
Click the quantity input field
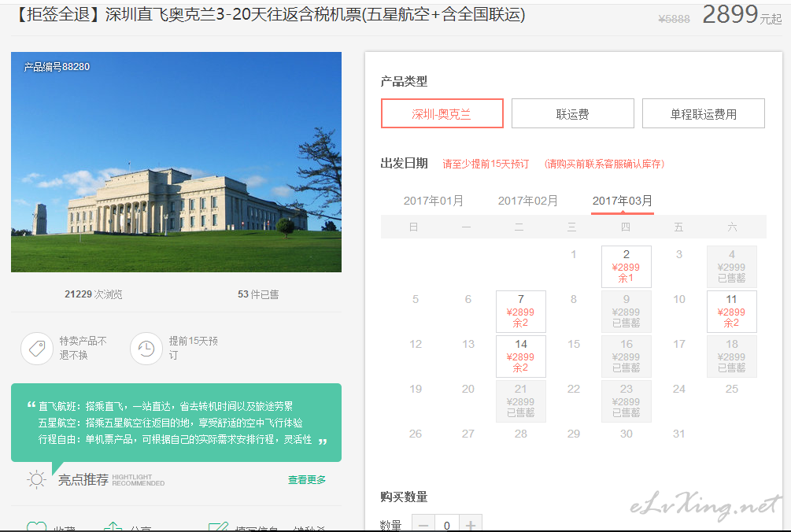447,524
